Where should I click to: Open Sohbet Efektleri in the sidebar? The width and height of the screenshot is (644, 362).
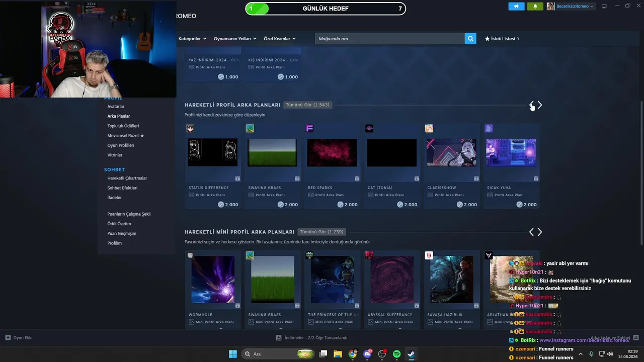[122, 188]
